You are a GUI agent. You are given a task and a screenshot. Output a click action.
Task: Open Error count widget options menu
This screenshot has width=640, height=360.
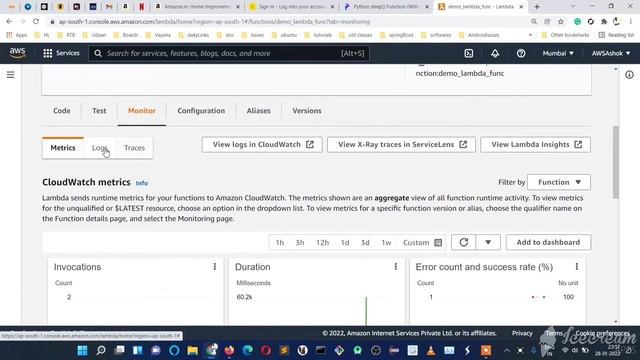(576, 267)
